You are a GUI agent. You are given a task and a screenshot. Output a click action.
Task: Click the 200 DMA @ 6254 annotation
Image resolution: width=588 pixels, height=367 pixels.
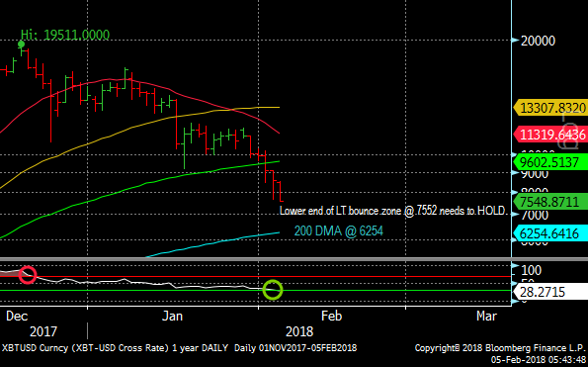point(339,230)
